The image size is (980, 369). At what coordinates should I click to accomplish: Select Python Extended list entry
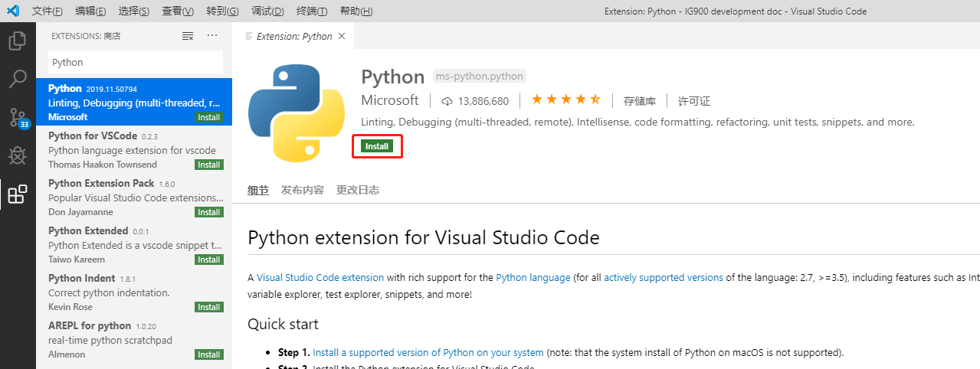click(134, 245)
